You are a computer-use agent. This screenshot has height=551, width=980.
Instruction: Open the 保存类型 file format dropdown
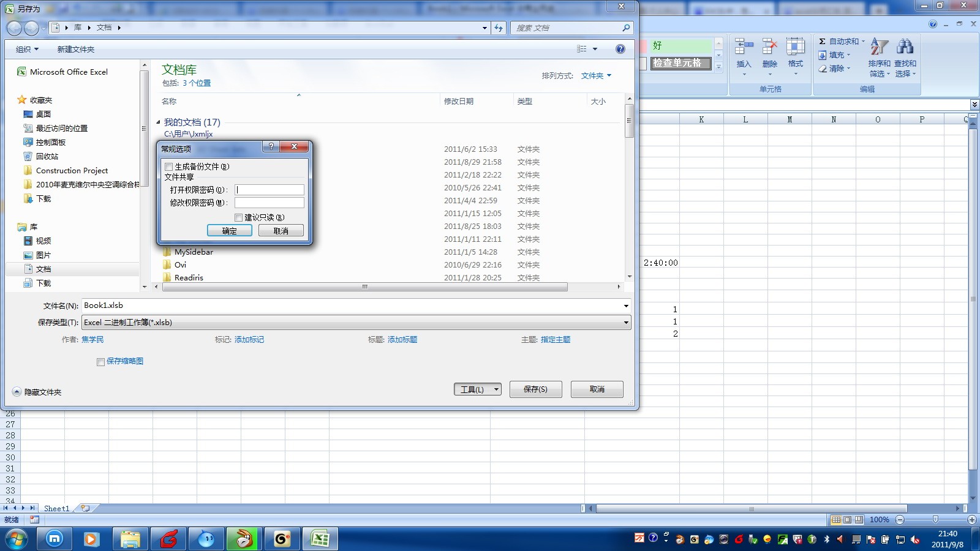point(625,322)
